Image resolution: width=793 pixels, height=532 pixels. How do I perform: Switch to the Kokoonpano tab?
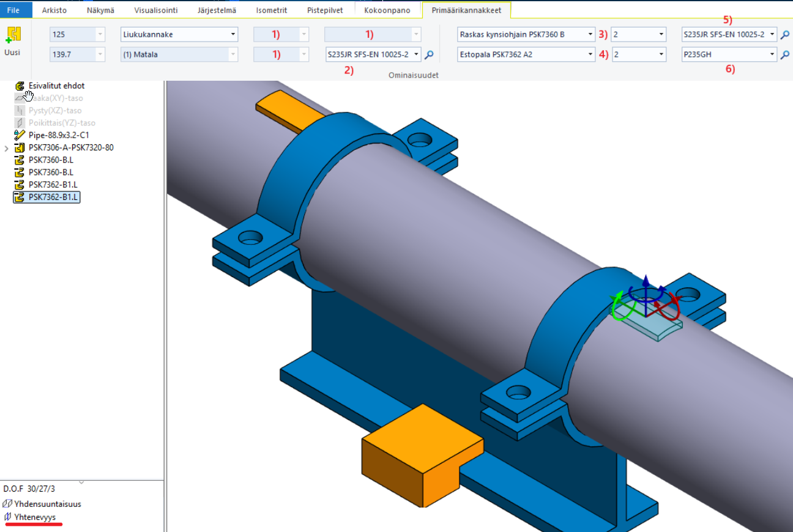click(387, 10)
